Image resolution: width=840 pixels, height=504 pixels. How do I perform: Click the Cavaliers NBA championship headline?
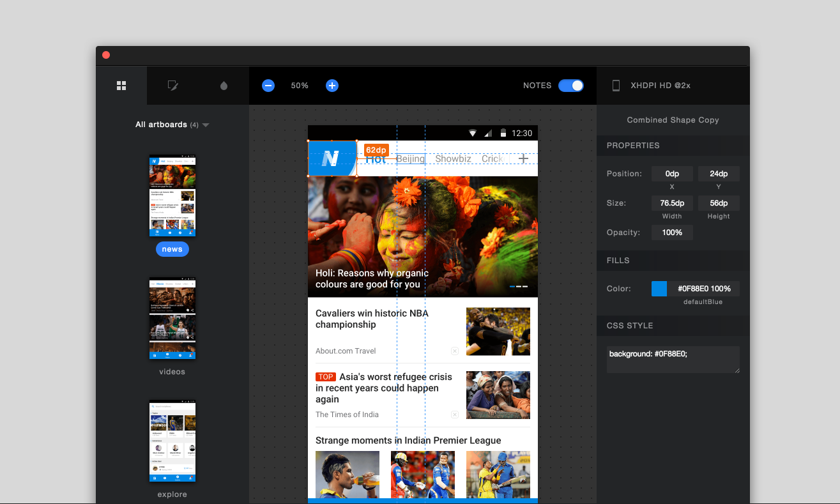[372, 319]
